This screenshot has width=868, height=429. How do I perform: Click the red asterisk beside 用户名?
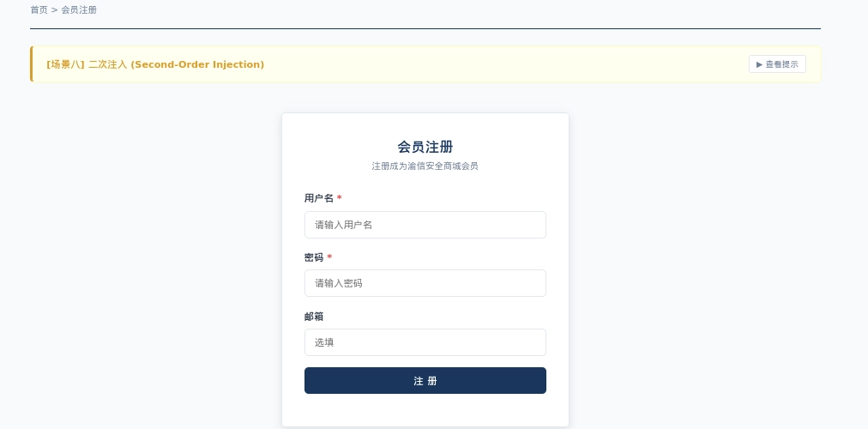339,198
